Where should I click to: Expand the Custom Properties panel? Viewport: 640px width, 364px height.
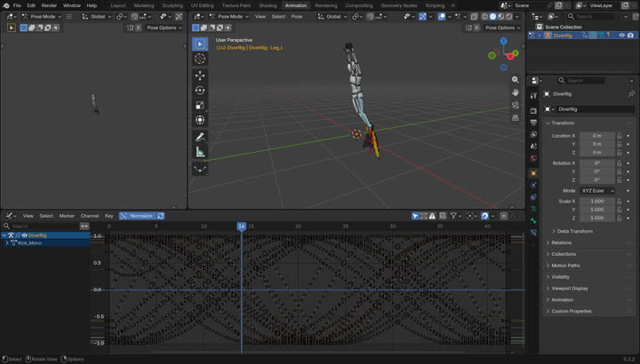571,311
